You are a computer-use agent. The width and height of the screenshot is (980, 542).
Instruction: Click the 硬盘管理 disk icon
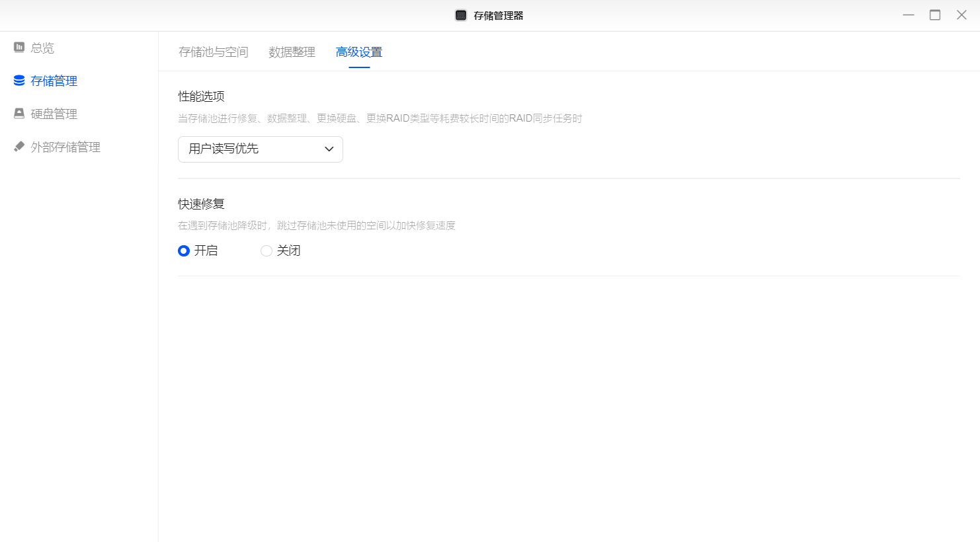19,114
